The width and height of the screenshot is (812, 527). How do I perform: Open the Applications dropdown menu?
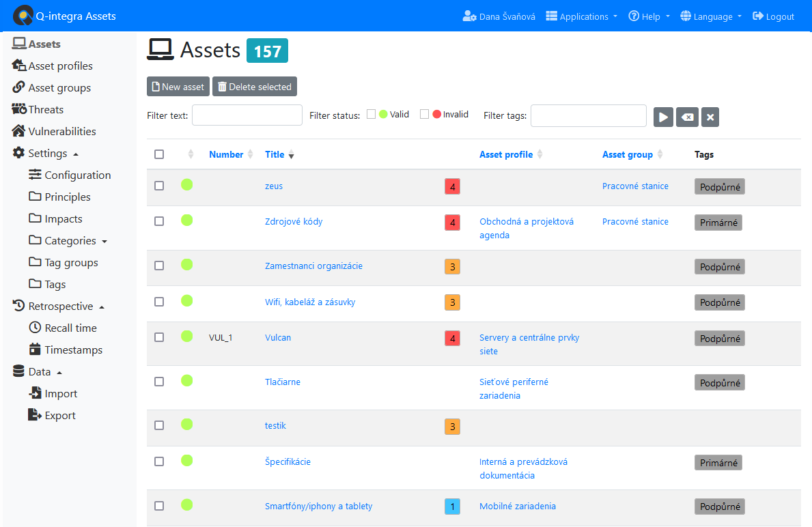pos(582,16)
